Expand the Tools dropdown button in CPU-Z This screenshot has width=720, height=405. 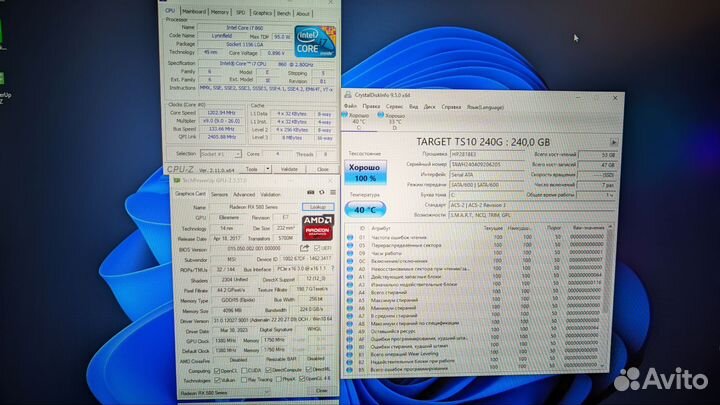pyautogui.click(x=257, y=169)
